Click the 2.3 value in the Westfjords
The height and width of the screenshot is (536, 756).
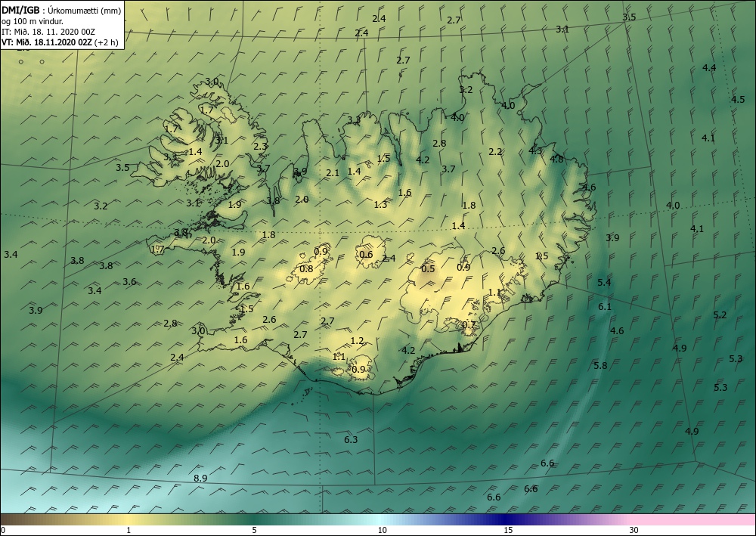(260, 146)
